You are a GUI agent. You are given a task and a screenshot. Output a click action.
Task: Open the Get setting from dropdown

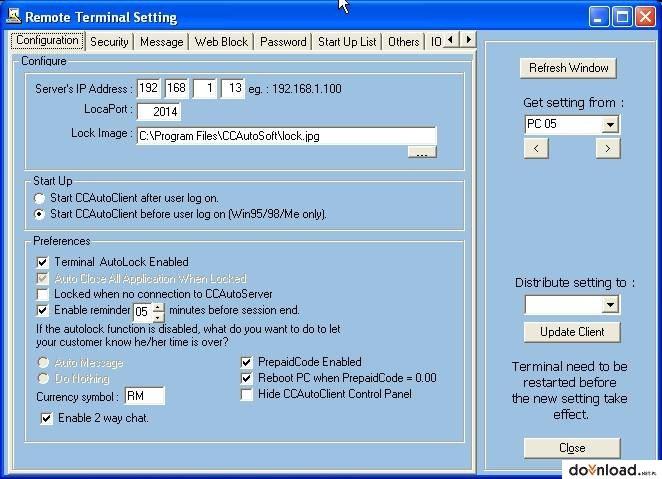coord(610,124)
